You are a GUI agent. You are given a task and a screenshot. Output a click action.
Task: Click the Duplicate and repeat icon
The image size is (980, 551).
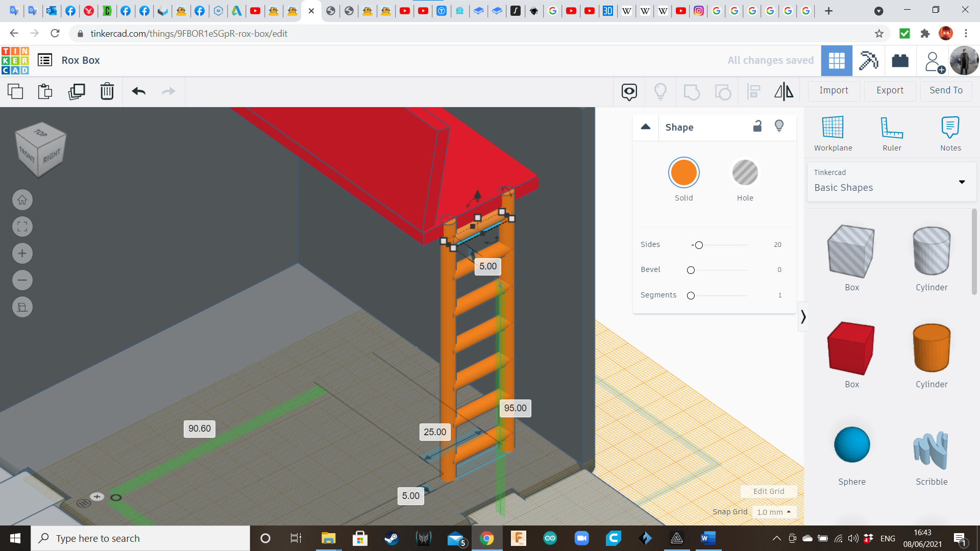(x=77, y=91)
